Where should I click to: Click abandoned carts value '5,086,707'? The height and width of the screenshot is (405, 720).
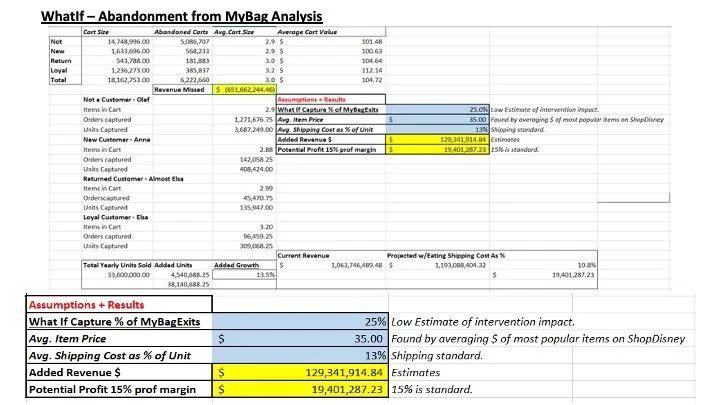(x=195, y=41)
